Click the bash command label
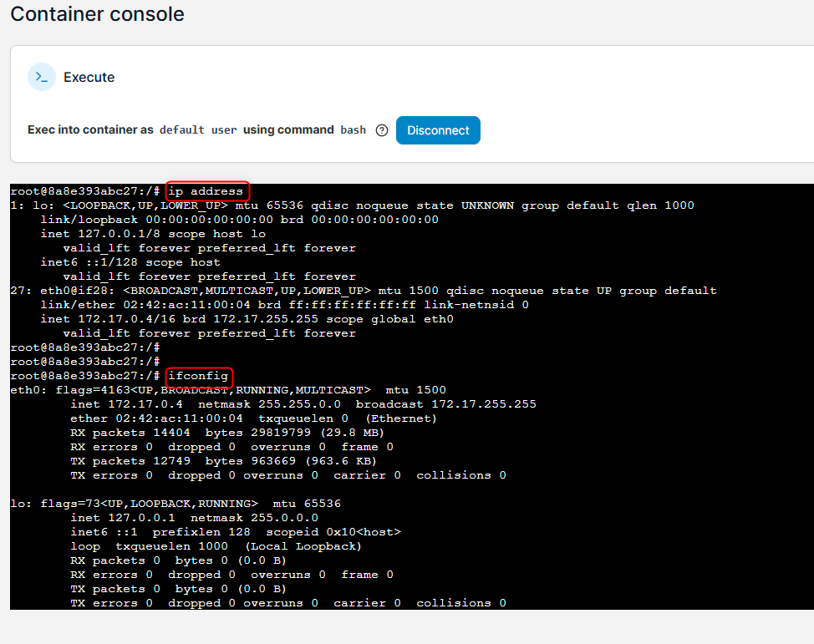Viewport: 814px width, 644px height. [x=352, y=129]
